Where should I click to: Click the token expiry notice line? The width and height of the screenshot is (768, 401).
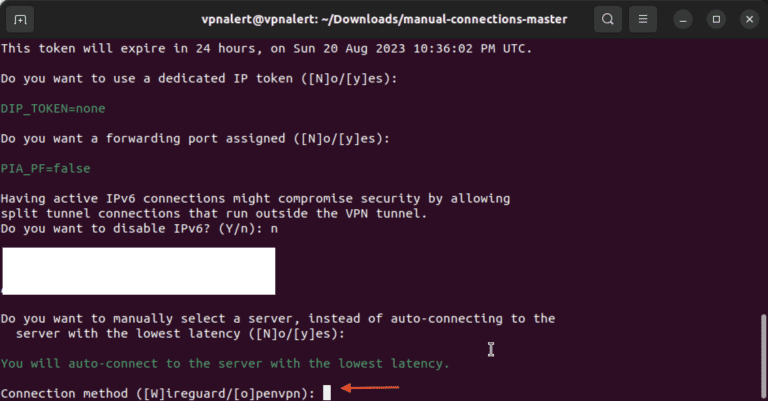click(267, 48)
